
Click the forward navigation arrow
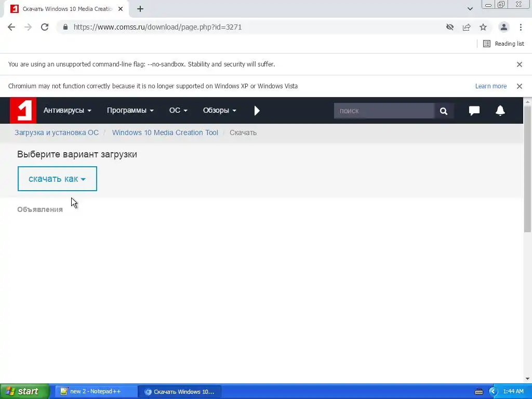[28, 27]
